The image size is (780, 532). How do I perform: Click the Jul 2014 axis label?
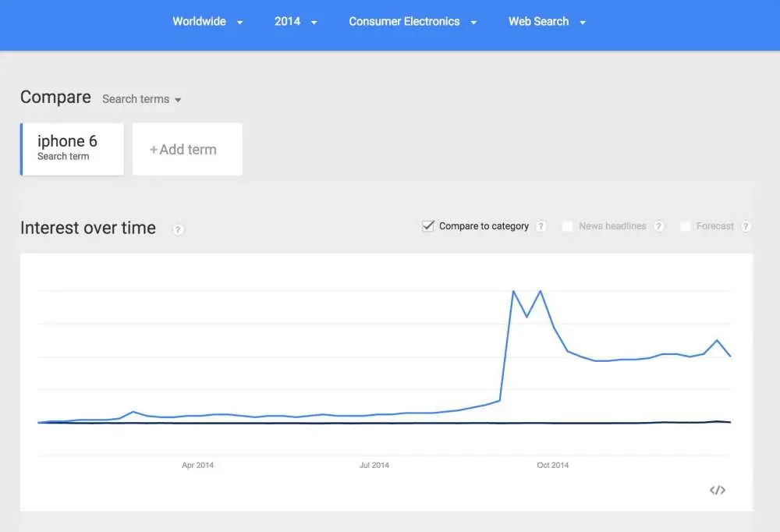pos(374,465)
